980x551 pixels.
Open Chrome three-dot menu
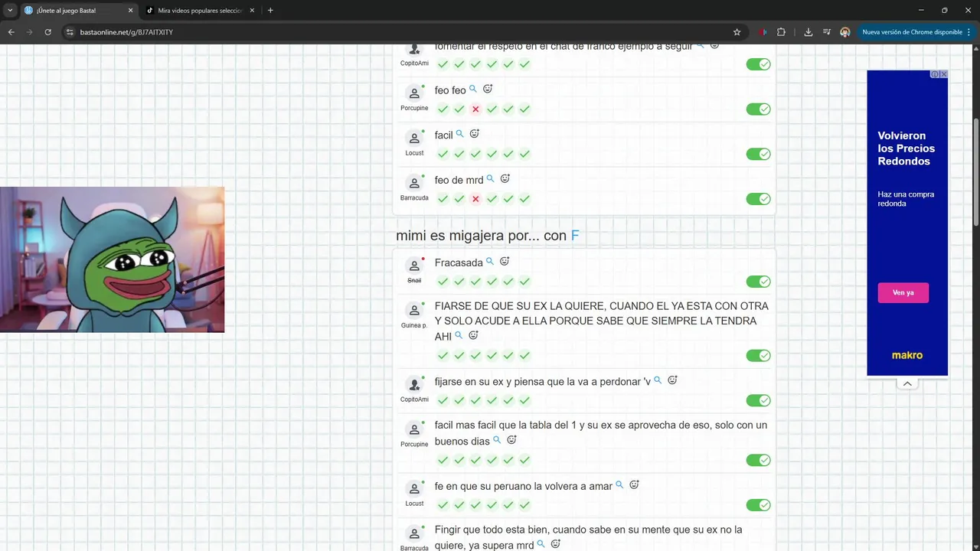(969, 32)
